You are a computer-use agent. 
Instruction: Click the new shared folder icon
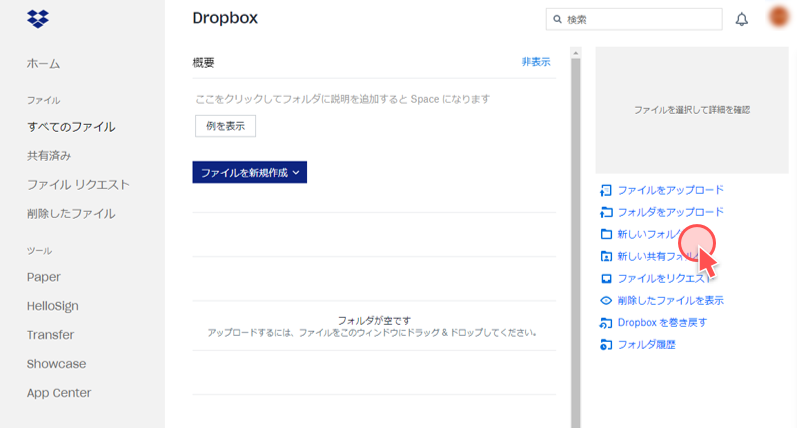606,256
